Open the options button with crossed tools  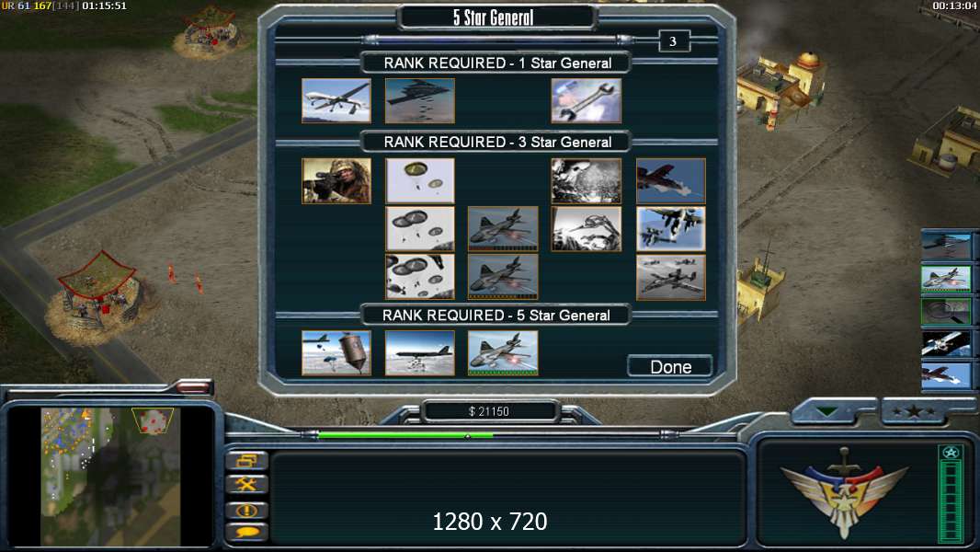pos(247,484)
